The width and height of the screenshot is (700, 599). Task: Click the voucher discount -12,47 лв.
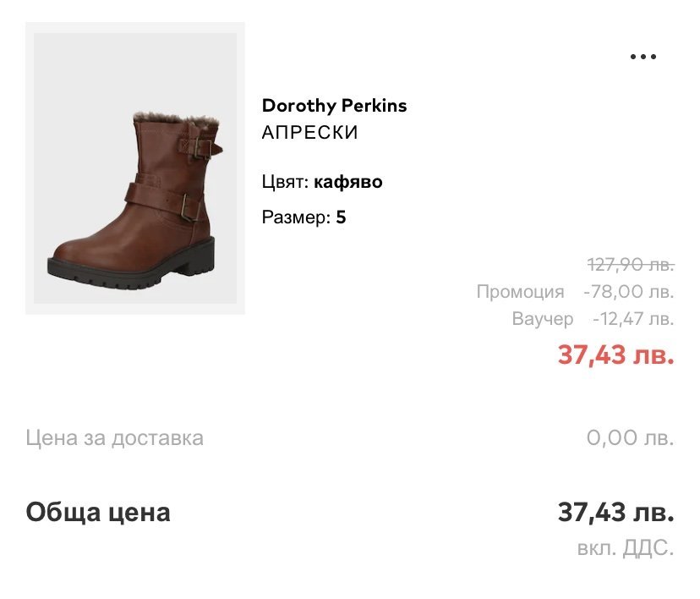[x=633, y=319]
